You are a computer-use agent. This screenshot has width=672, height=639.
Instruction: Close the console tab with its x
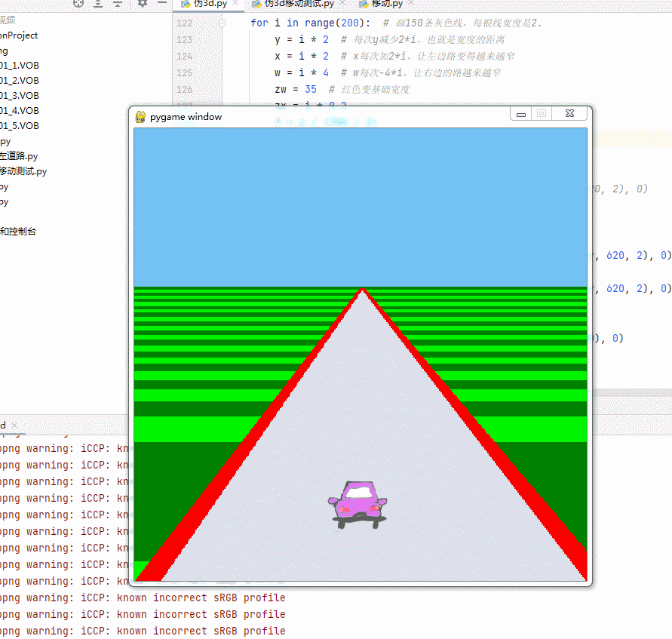click(14, 425)
